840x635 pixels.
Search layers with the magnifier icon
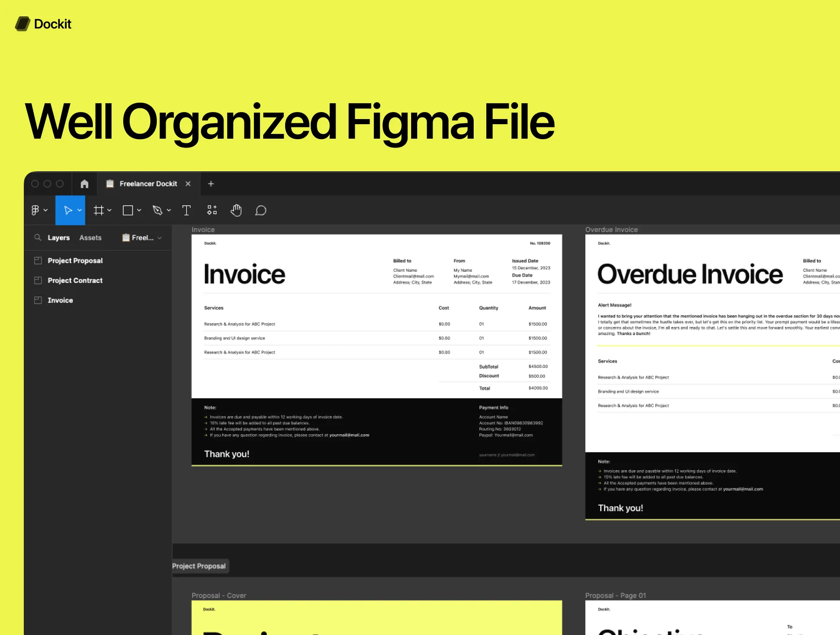point(38,237)
